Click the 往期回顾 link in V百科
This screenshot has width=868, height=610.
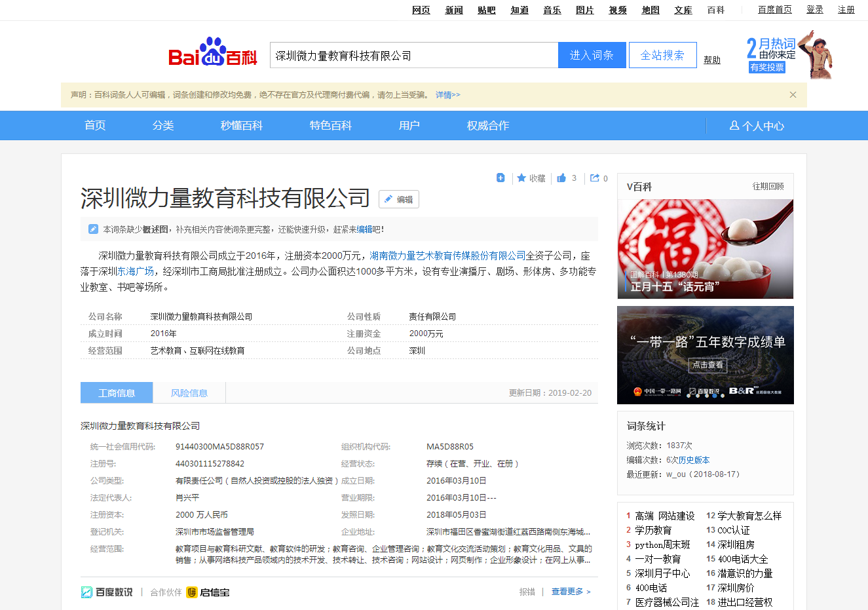[x=768, y=187]
